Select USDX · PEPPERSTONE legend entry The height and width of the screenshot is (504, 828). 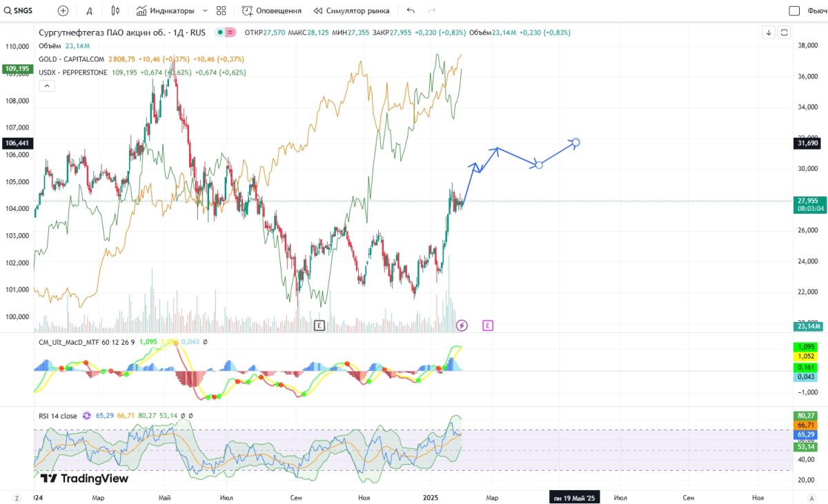(72, 72)
